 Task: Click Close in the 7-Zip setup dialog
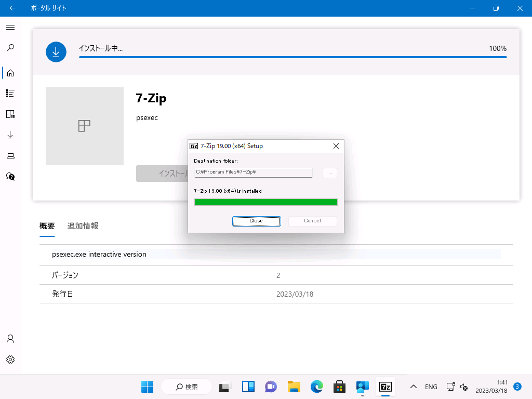(x=256, y=221)
